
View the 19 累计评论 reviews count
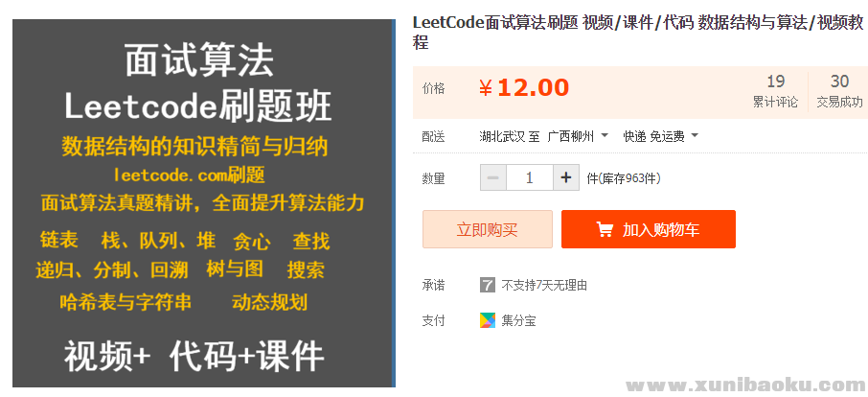[775, 91]
